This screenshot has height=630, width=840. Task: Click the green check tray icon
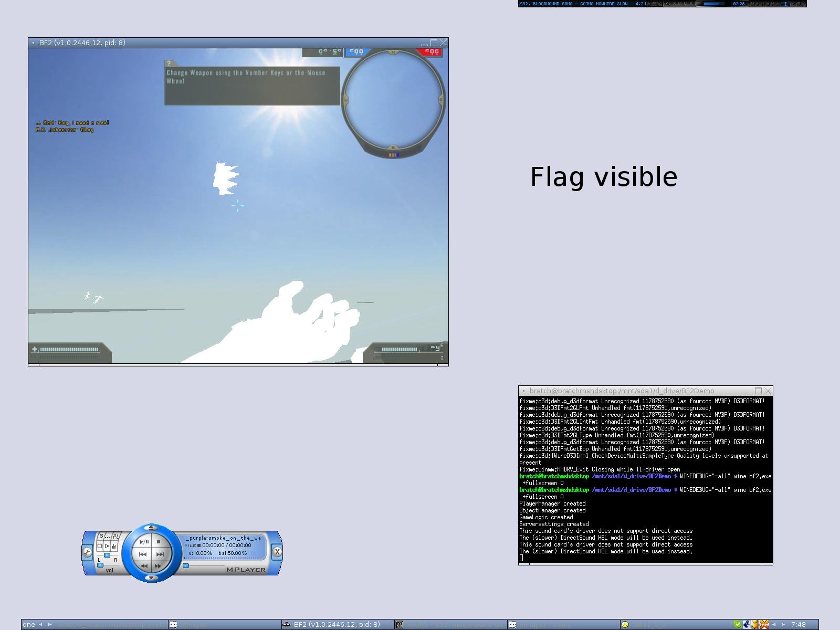point(738,624)
